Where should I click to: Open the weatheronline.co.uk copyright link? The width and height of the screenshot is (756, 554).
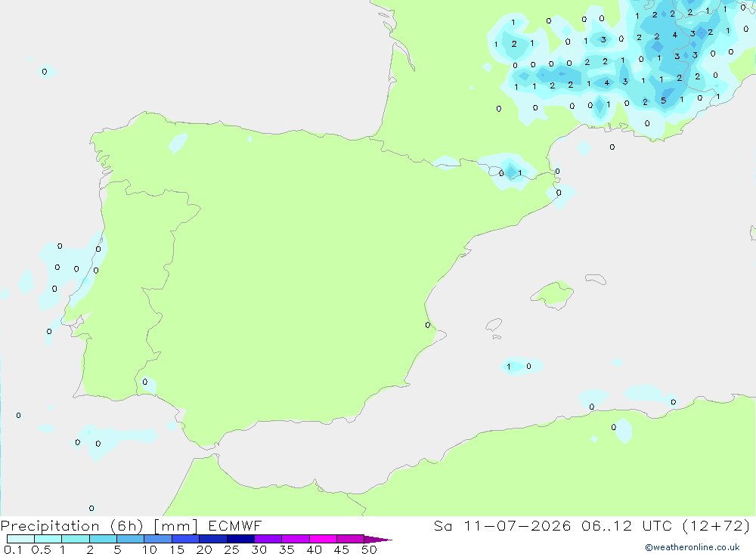tap(692, 547)
